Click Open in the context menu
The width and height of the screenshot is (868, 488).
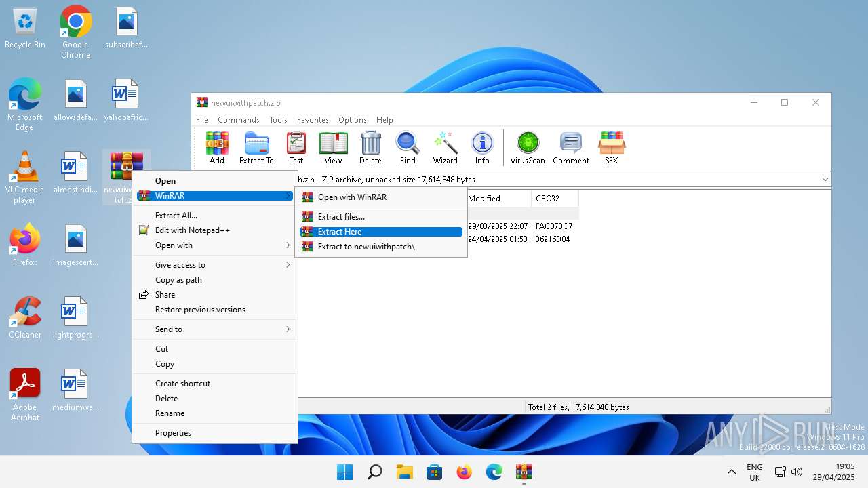click(215, 181)
